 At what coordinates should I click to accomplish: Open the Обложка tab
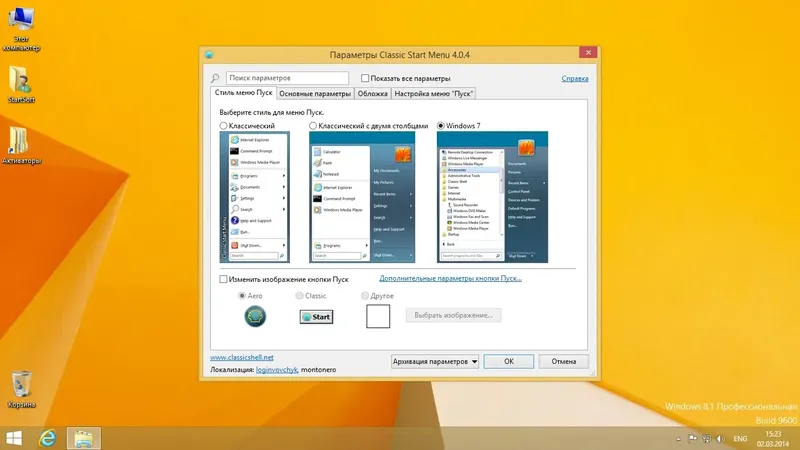point(372,94)
